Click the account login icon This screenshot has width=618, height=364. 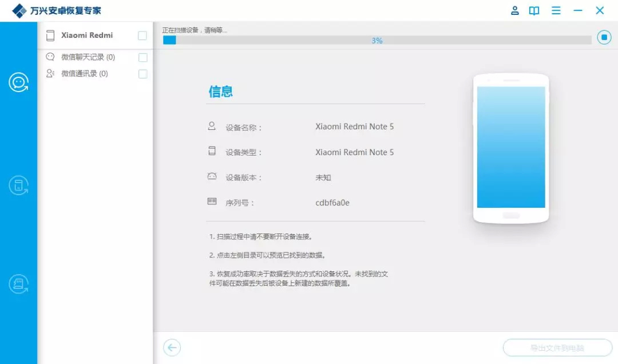(x=514, y=10)
